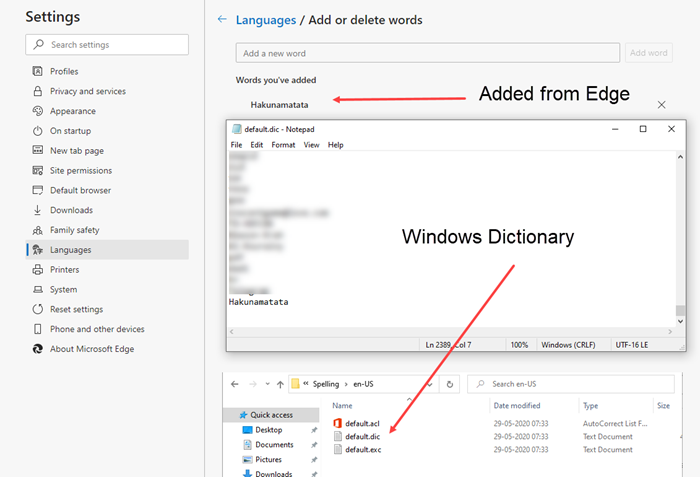Click the Profiles icon in Settings sidebar
700x477 pixels.
[x=38, y=71]
